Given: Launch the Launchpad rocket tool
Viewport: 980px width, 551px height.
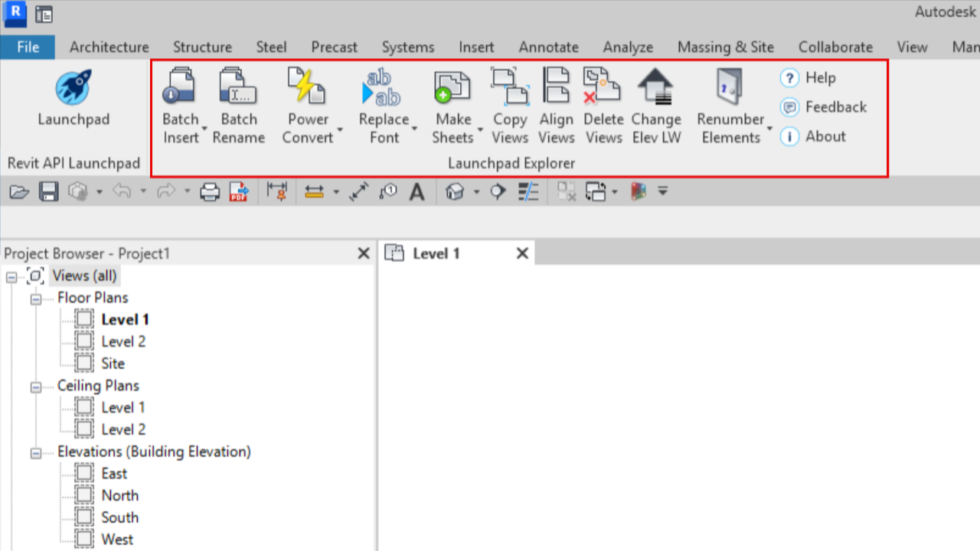Looking at the screenshot, I should point(73,97).
